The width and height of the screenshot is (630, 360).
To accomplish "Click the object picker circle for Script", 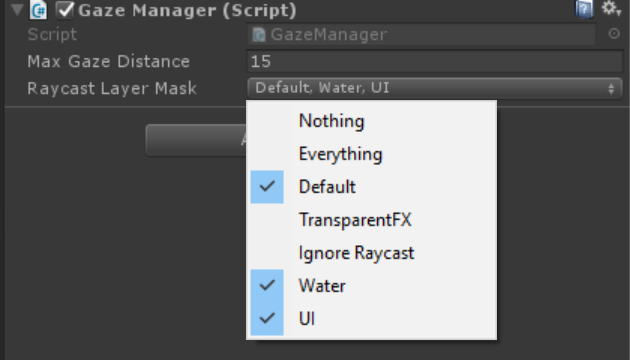I will (x=614, y=34).
